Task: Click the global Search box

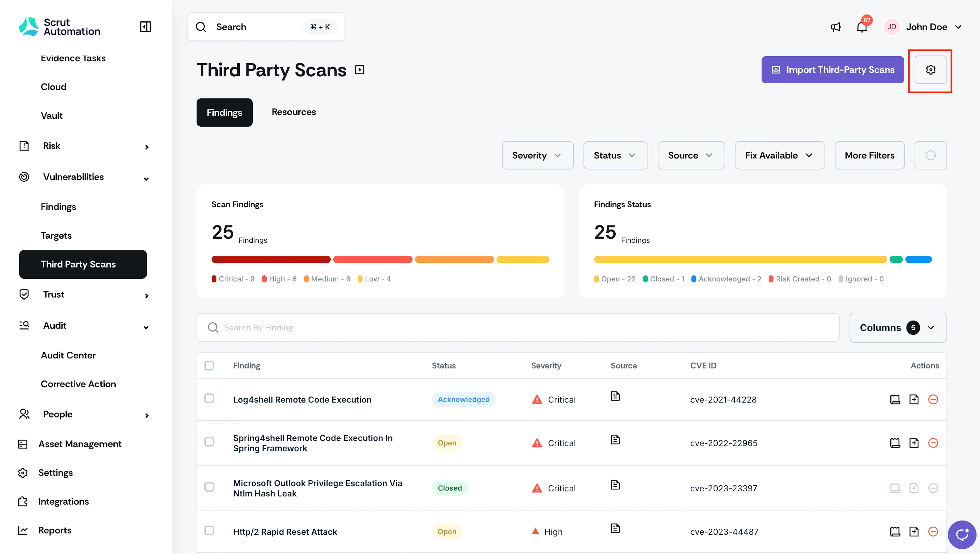Action: tap(266, 27)
